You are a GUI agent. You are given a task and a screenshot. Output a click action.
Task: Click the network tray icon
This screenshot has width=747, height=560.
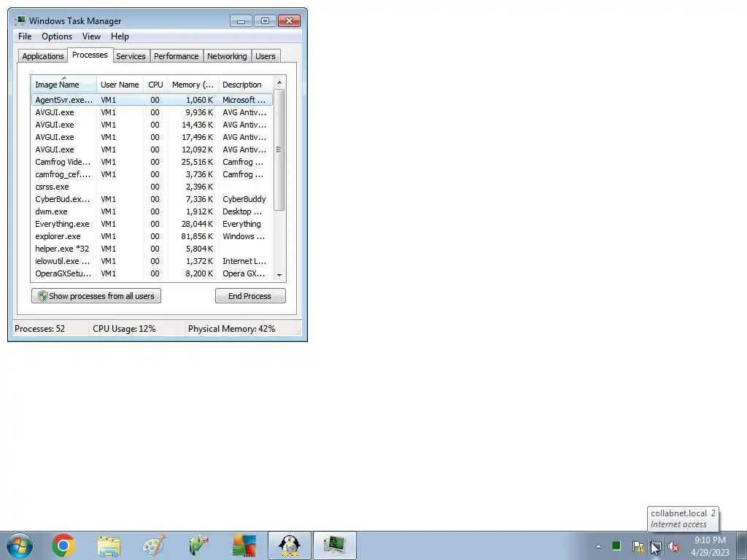tap(656, 545)
